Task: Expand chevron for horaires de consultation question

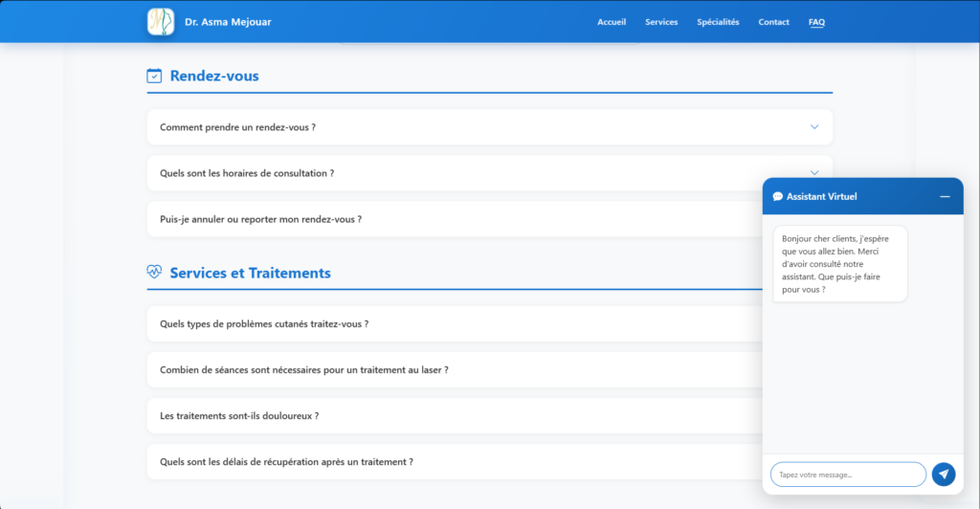Action: click(814, 173)
